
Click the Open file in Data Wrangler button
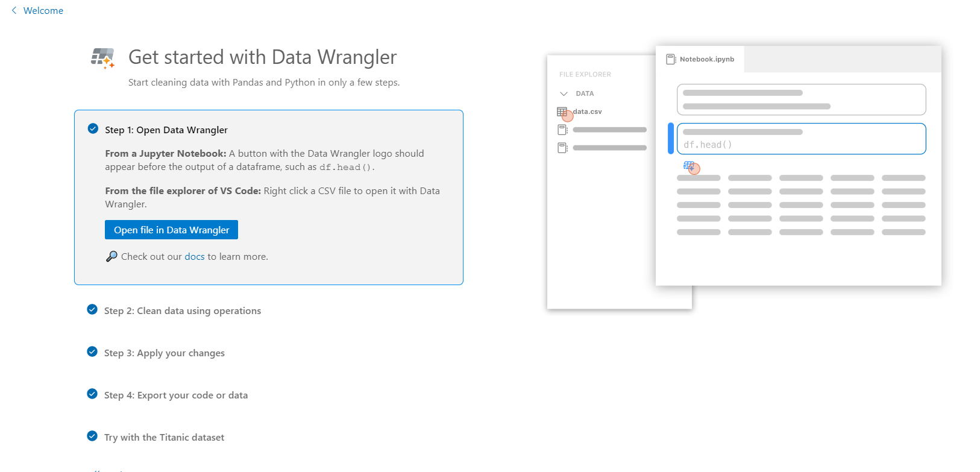171,230
